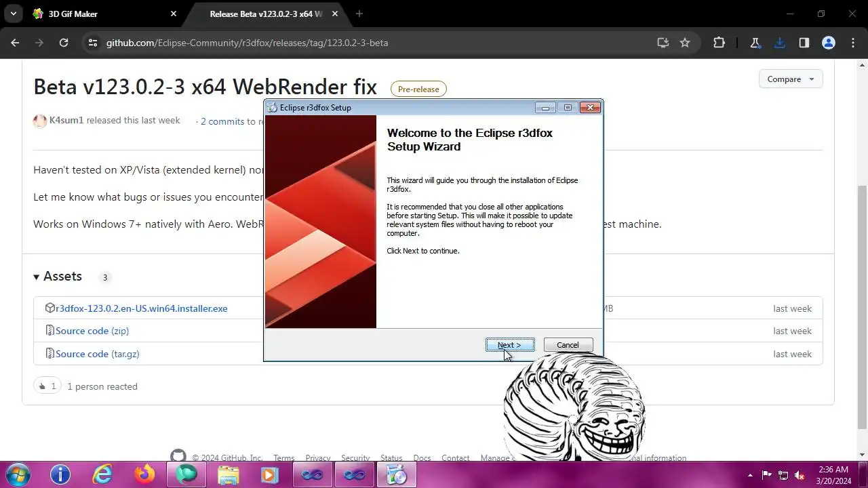The height and width of the screenshot is (488, 868).
Task: Click the package icon beside installer.exe
Action: 50,308
